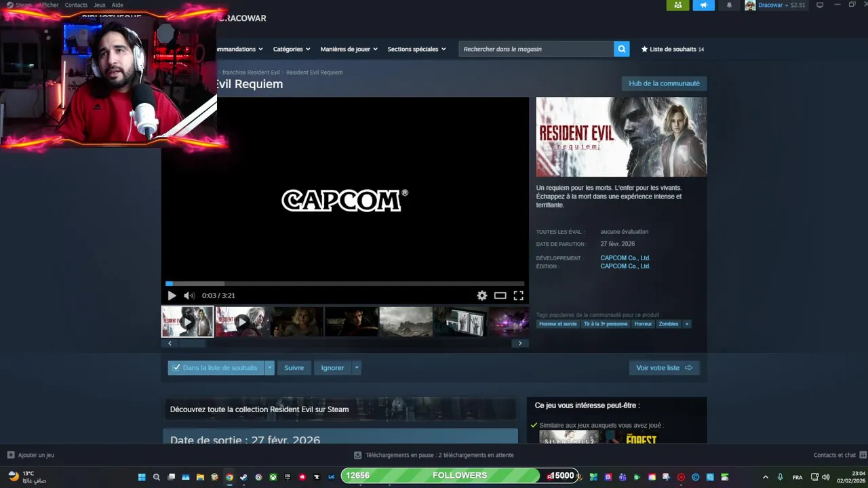Open the Aide menu
Image resolution: width=868 pixels, height=488 pixels.
tap(117, 5)
